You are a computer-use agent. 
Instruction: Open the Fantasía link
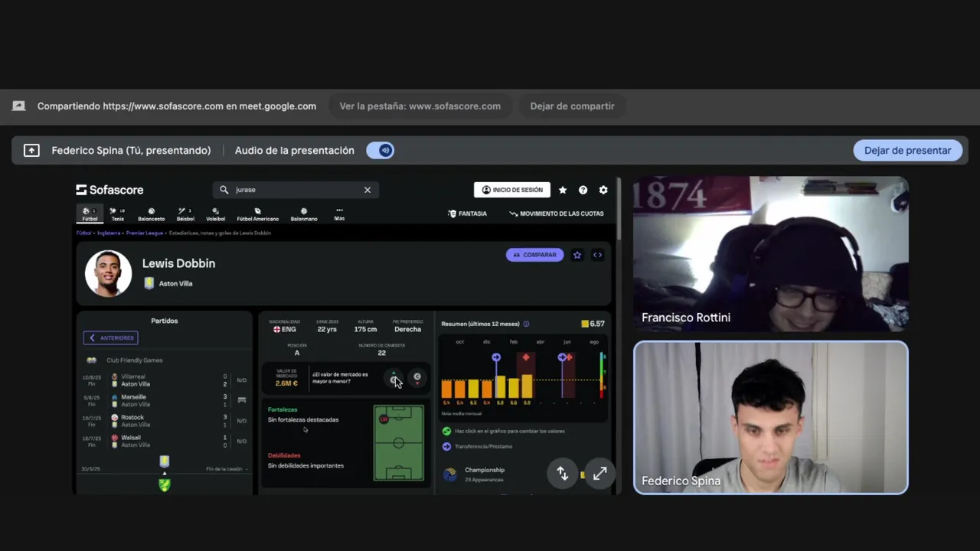468,214
